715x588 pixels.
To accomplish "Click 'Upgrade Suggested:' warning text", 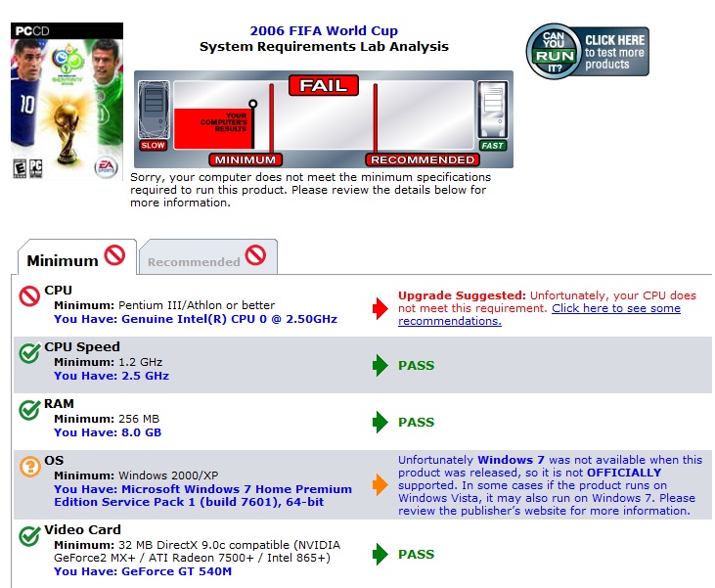I will 462,295.
